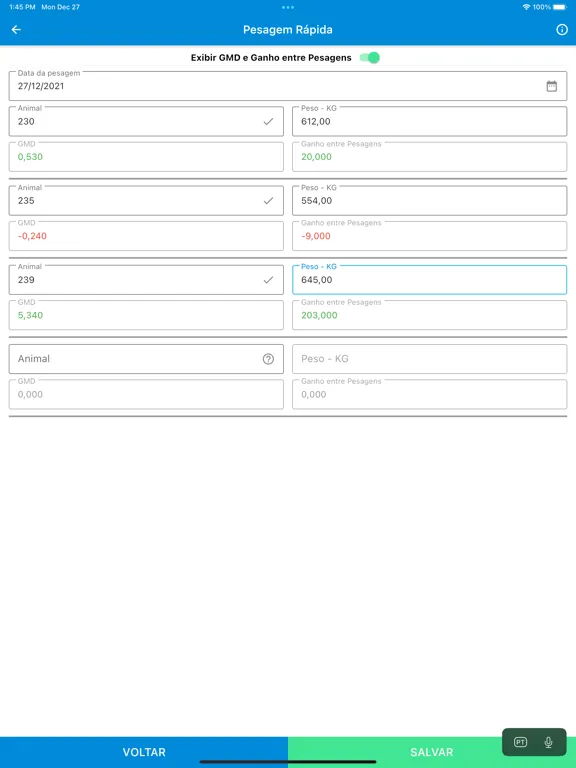Select Ganho value -9,000

pyautogui.click(x=316, y=236)
